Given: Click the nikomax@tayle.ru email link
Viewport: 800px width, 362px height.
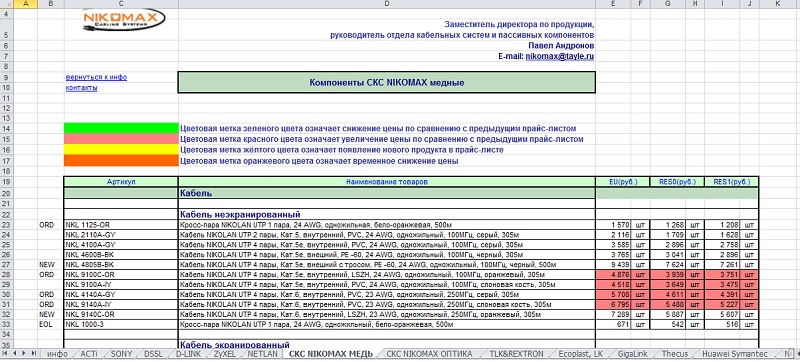Looking at the screenshot, I should (x=560, y=57).
